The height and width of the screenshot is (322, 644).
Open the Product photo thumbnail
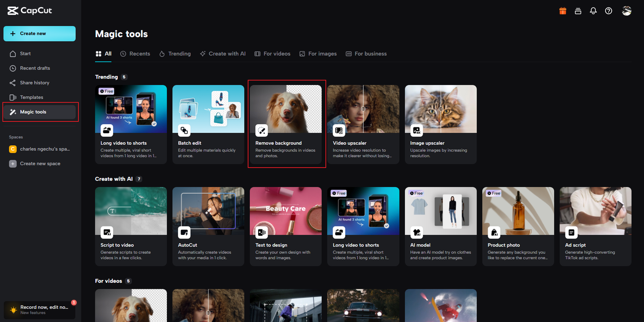coord(518,211)
